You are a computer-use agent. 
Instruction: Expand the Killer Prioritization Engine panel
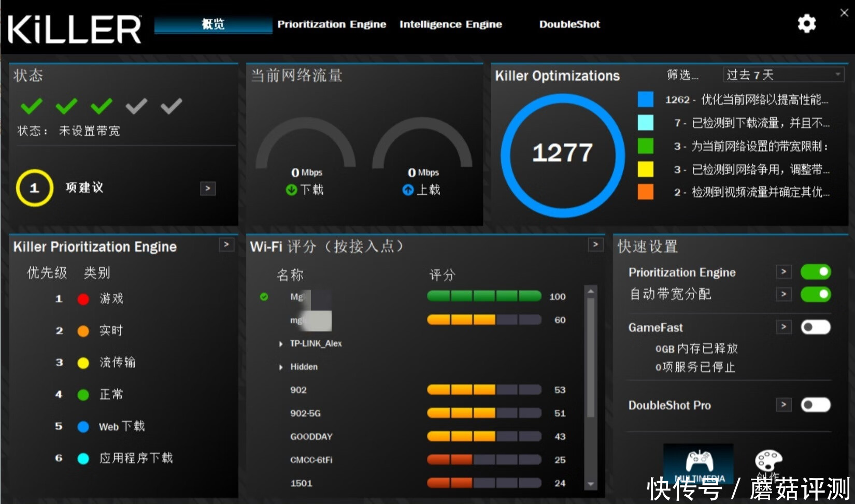pos(226,244)
